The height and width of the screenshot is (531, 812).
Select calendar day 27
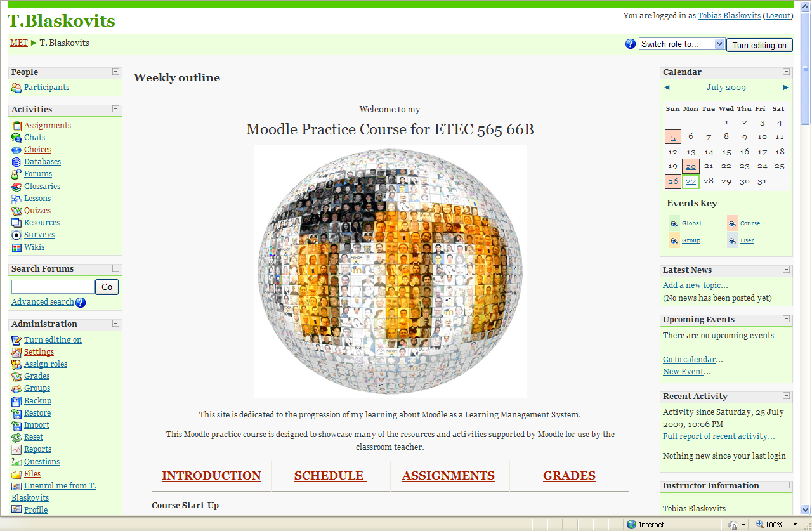pyautogui.click(x=691, y=181)
